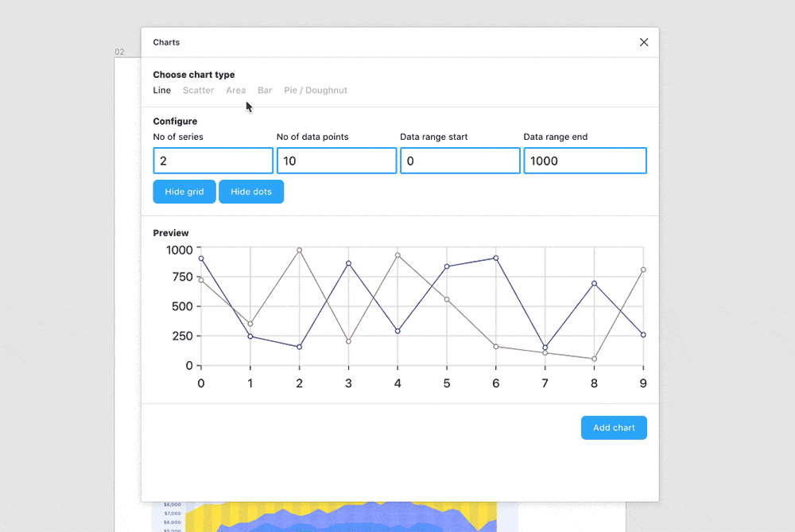Click the Choose chart type heading
The image size is (795, 532).
(194, 75)
